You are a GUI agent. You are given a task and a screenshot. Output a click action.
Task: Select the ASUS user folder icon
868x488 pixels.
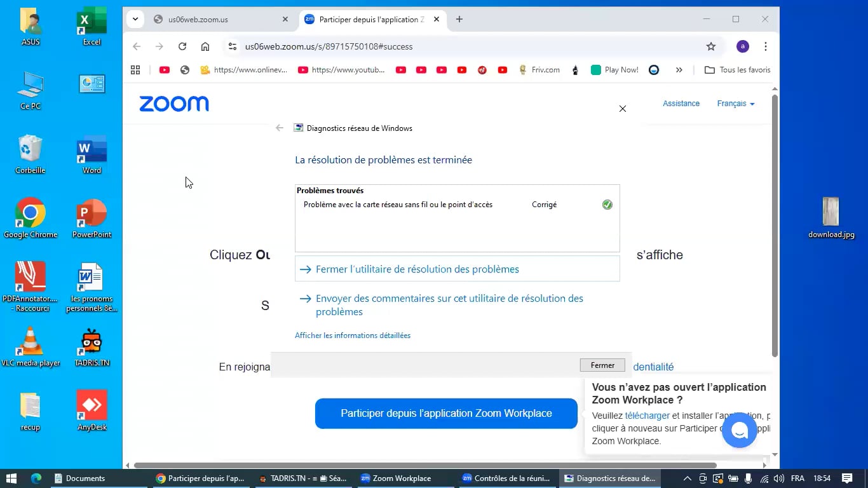[x=31, y=27]
